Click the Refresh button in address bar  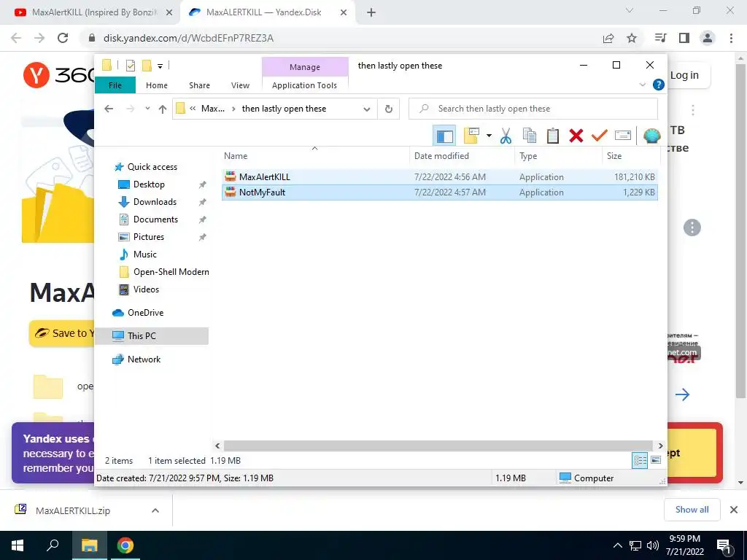click(389, 109)
